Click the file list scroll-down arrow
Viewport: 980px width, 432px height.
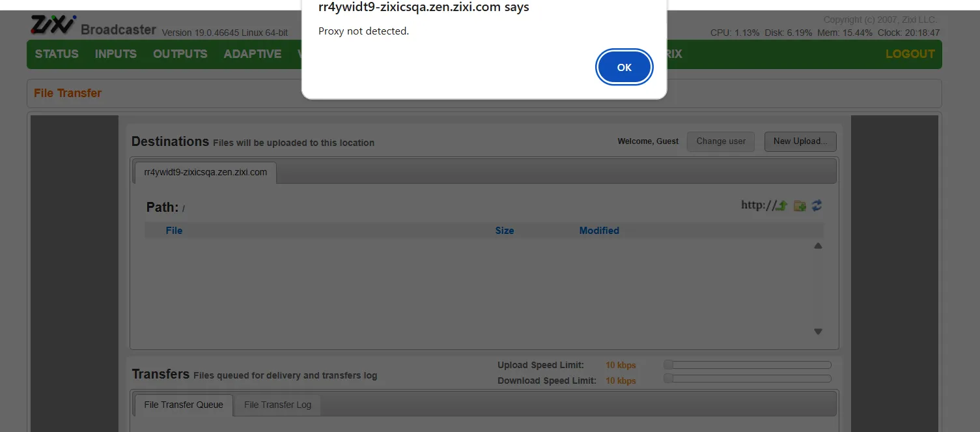818,332
